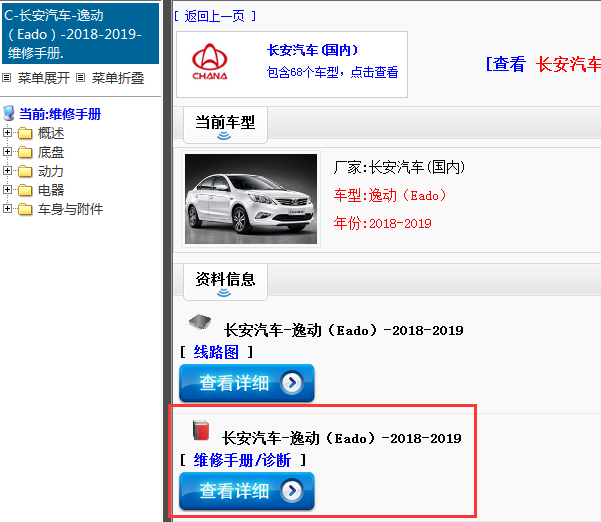Open the 维修手册/诊断 link
601x522 pixels.
[x=242, y=460]
